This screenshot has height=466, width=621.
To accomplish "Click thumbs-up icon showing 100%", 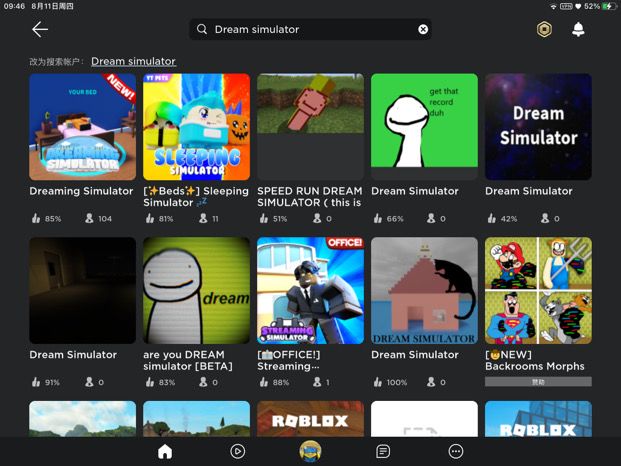I will (378, 382).
